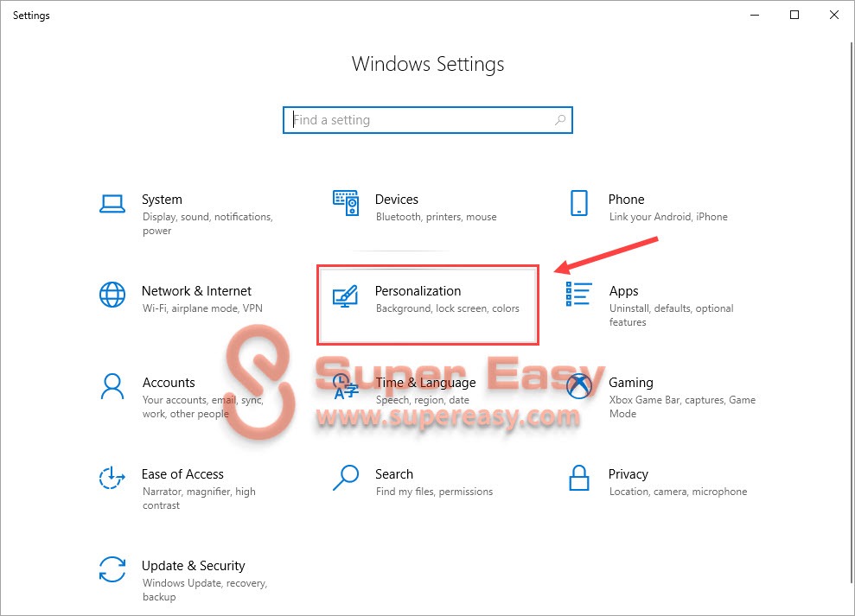The height and width of the screenshot is (616, 855).
Task: Click 'Bluetooth, printers, mouse' description
Action: [437, 217]
